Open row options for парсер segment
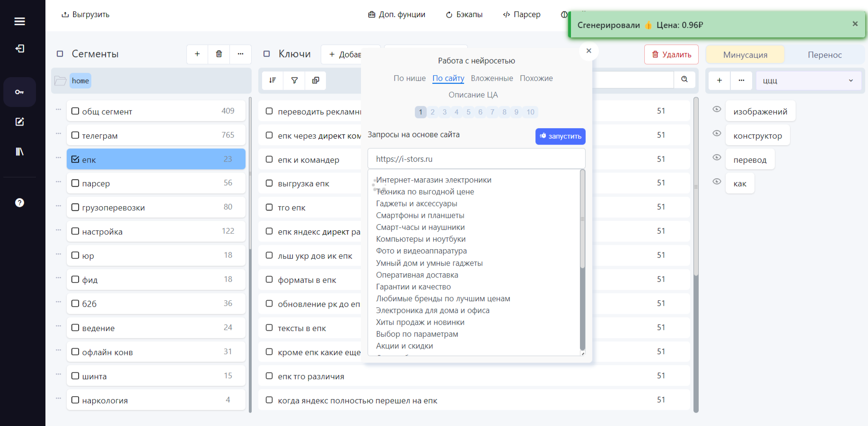868x426 pixels. point(58,182)
